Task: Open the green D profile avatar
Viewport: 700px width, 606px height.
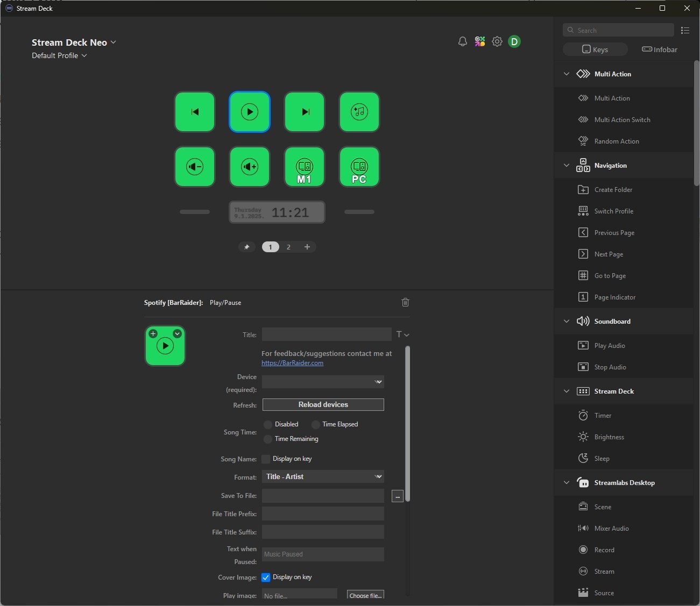Action: coord(514,41)
